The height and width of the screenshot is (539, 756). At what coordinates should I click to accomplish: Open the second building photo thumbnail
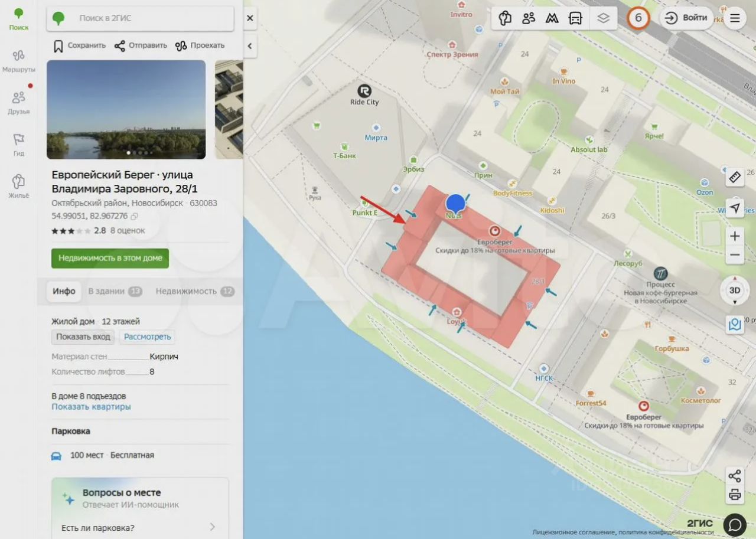pyautogui.click(x=229, y=109)
